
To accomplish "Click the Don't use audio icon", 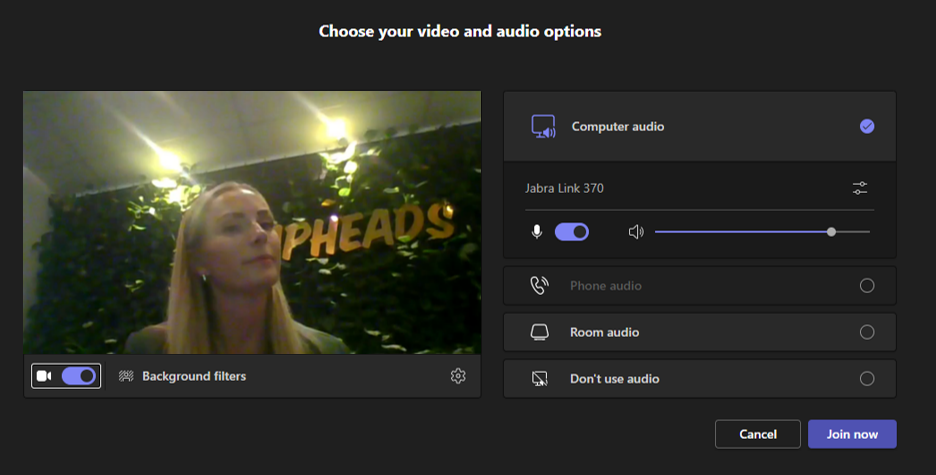I will click(539, 379).
